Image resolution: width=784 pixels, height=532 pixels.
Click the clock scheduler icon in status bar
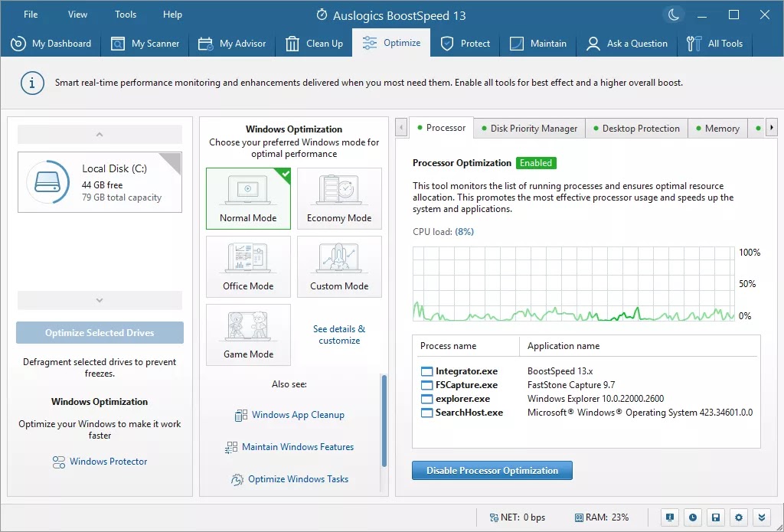click(692, 517)
